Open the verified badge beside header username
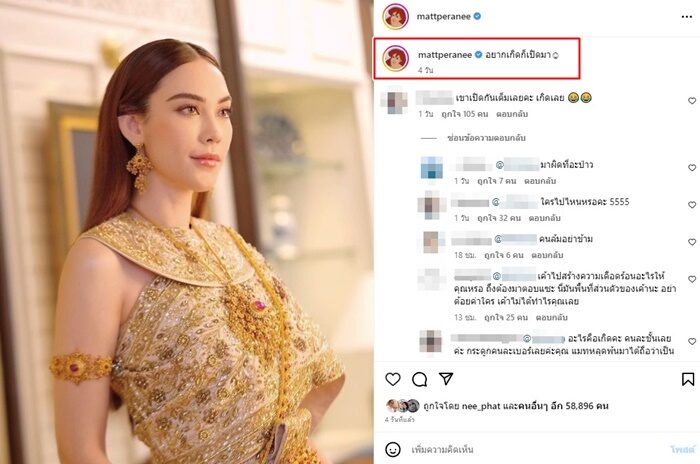 tap(477, 16)
